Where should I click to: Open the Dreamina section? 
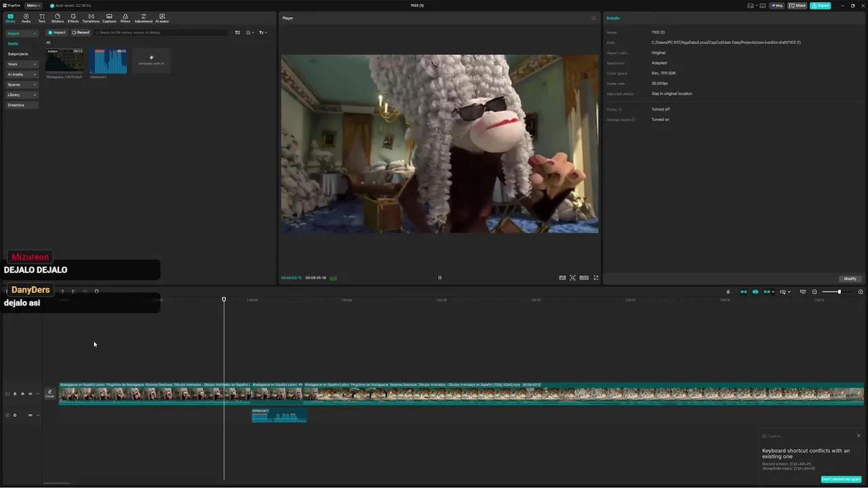[22, 105]
